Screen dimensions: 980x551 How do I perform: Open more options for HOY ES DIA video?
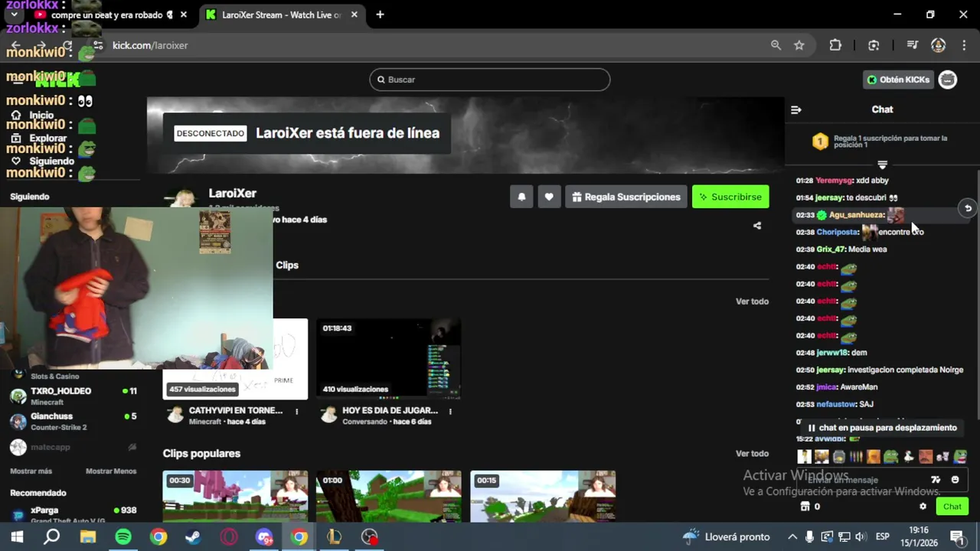click(450, 411)
